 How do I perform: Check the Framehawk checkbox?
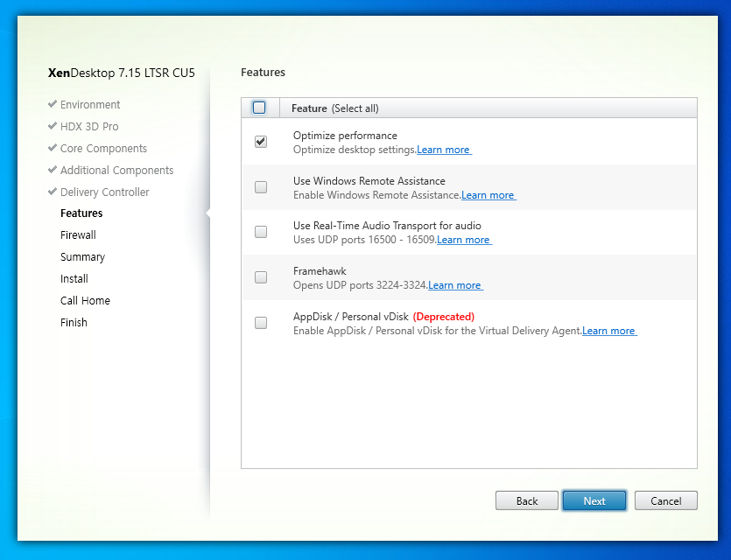(x=261, y=277)
